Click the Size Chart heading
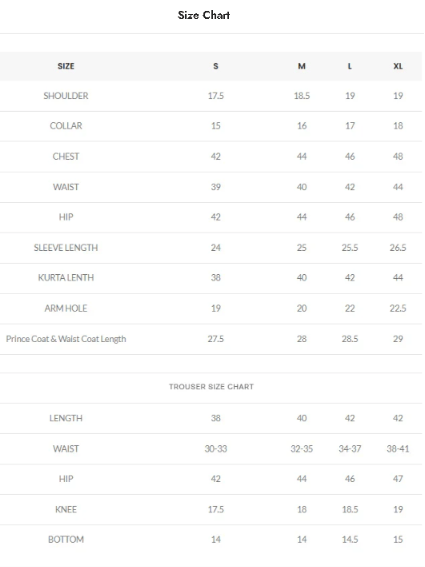425x567 pixels. [204, 15]
